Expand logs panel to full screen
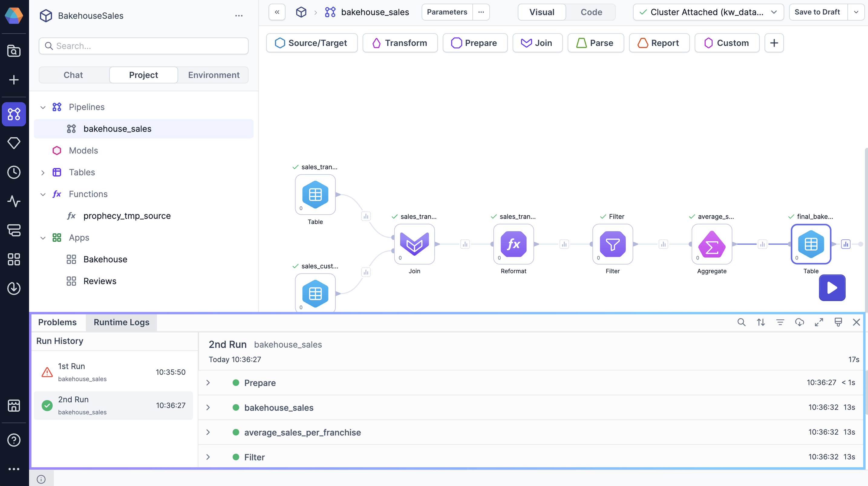Screen dimensions: 868x486 pyautogui.click(x=819, y=322)
